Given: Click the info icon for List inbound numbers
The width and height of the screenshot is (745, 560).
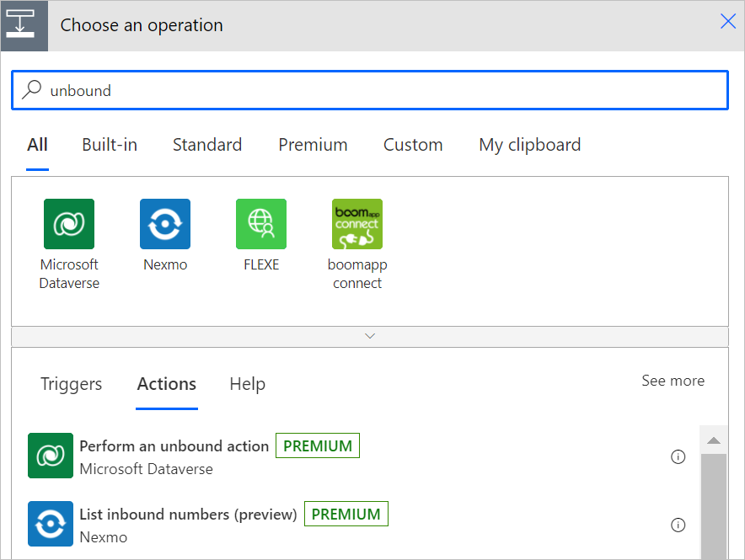Looking at the screenshot, I should pos(678,525).
